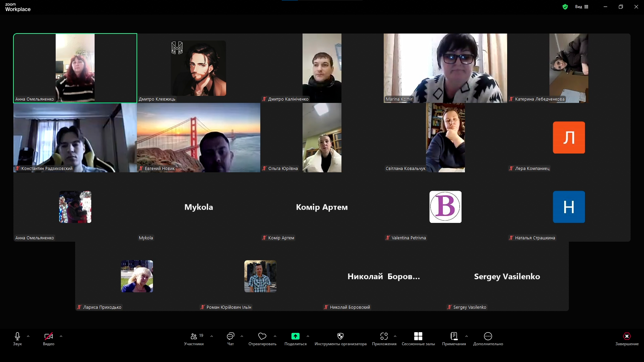The height and width of the screenshot is (362, 644).
Task: Expand share options arrow beside Поделиться
Action: coord(308,336)
